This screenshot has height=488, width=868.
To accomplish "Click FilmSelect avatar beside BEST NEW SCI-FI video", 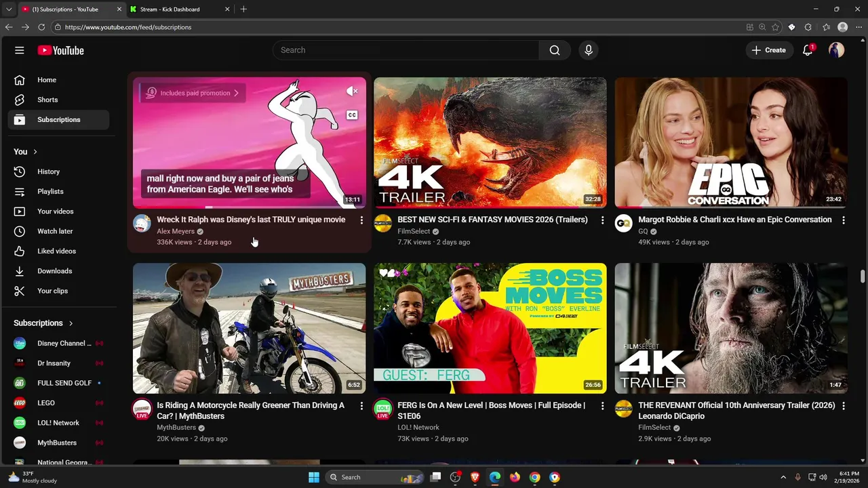I will (382, 224).
